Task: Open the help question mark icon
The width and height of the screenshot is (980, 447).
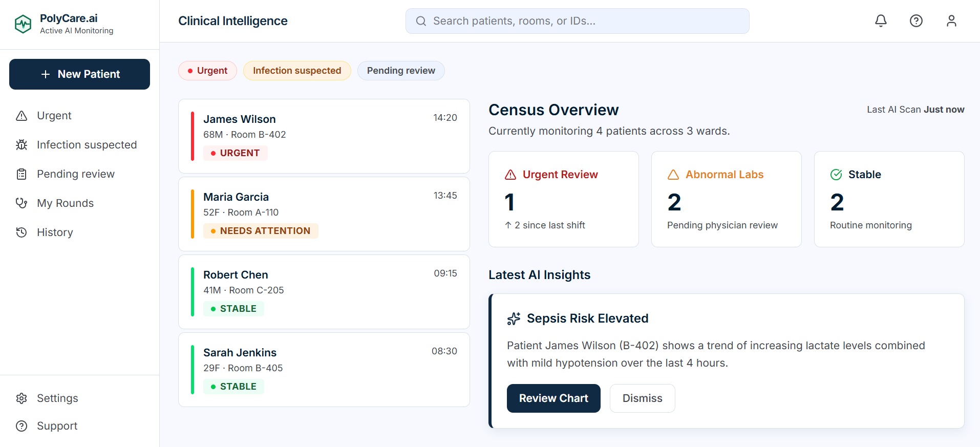Action: (916, 21)
